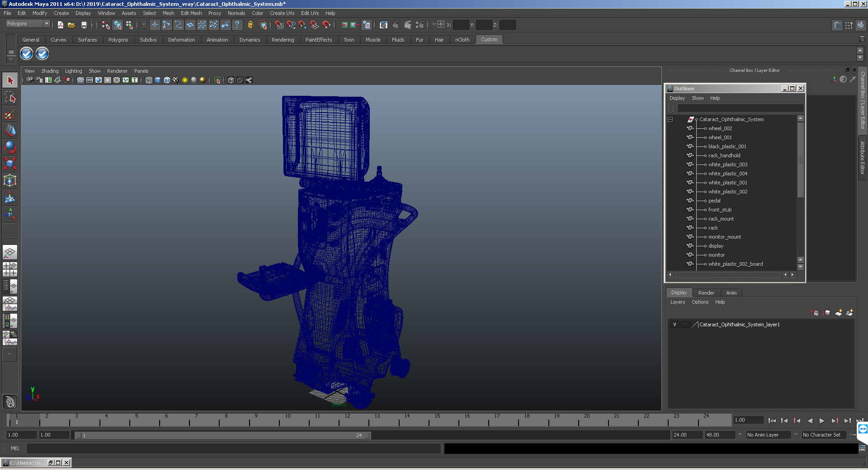
Task: Select monitor_mount in the Outliner
Action: [724, 237]
